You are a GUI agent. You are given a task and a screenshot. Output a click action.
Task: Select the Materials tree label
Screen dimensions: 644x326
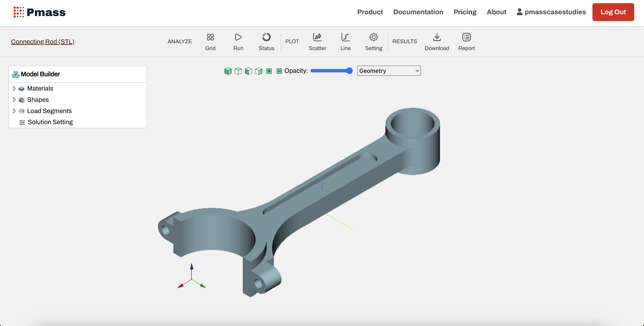40,88
